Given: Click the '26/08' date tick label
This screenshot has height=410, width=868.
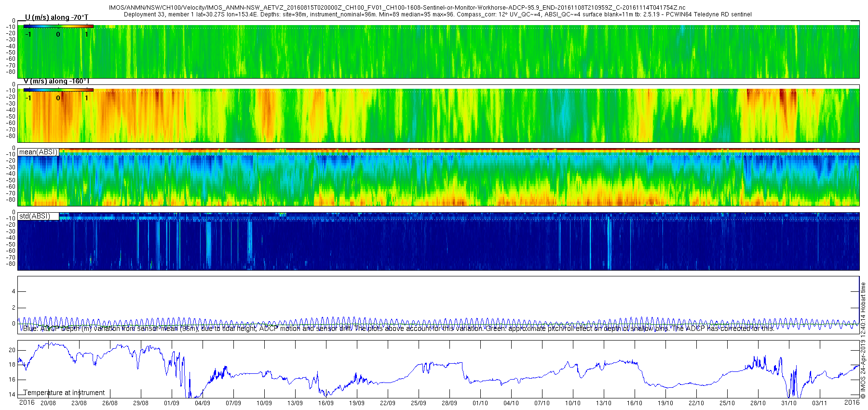Looking at the screenshot, I should 110,403.
